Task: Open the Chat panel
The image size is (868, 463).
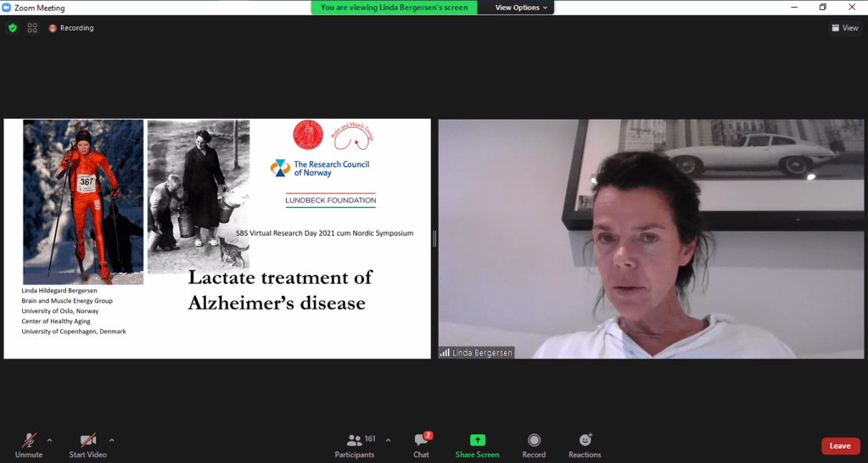Action: click(x=421, y=445)
